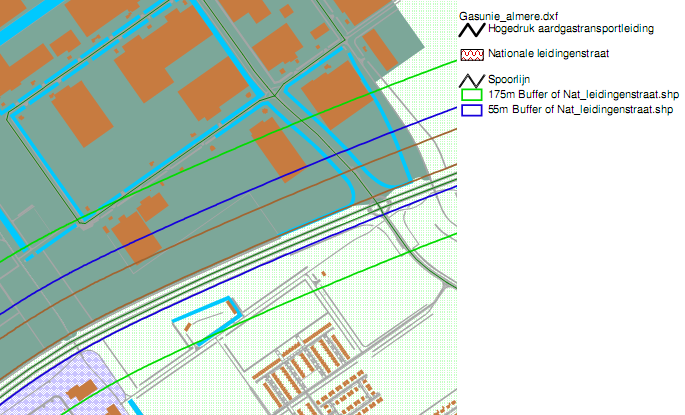
Task: Click the green 175m buffer swatch
Action: pyautogui.click(x=472, y=95)
